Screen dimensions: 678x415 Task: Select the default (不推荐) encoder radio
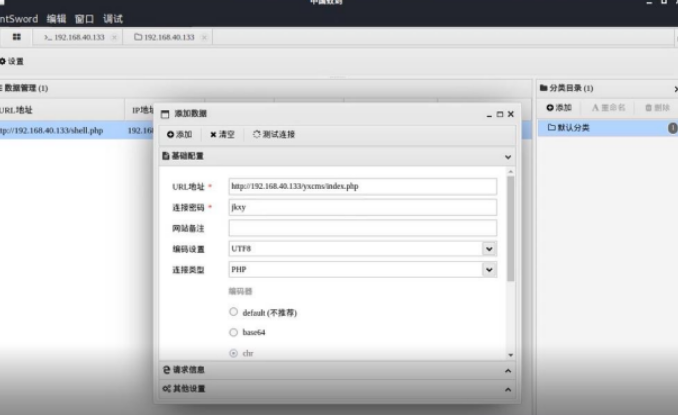click(x=233, y=312)
